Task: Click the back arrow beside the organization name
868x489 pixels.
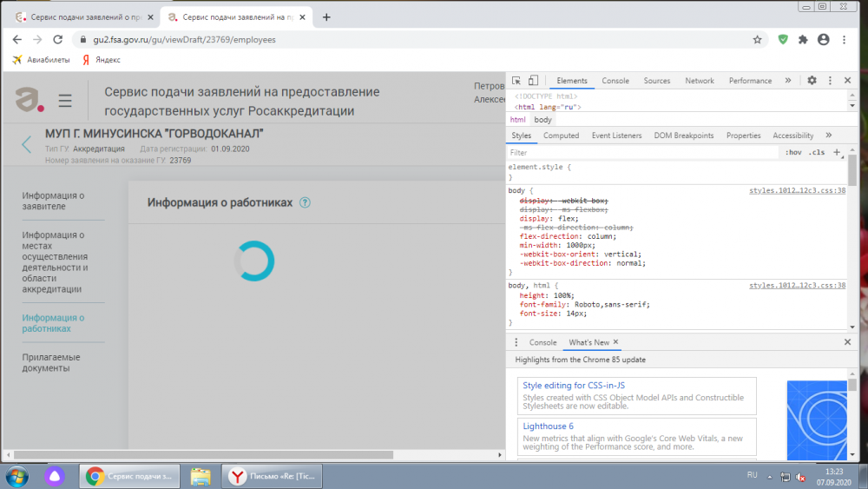Action: (27, 144)
